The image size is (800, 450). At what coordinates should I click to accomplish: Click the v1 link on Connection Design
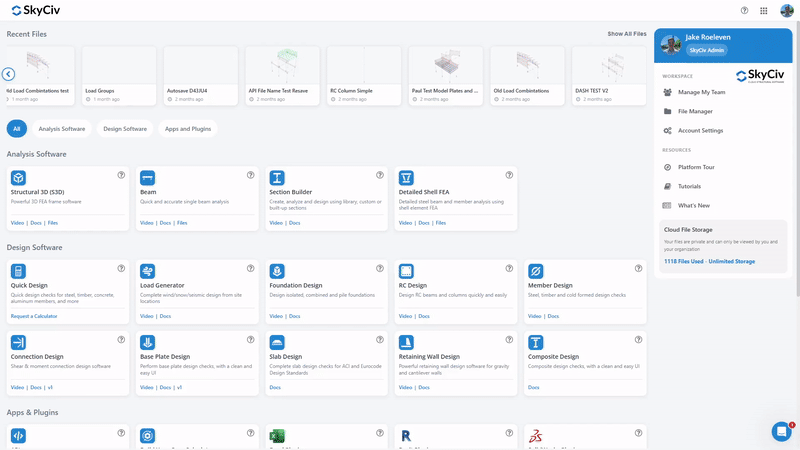50,388
